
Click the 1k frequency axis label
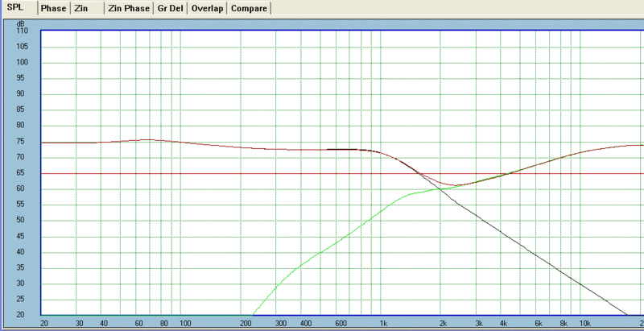[383, 324]
